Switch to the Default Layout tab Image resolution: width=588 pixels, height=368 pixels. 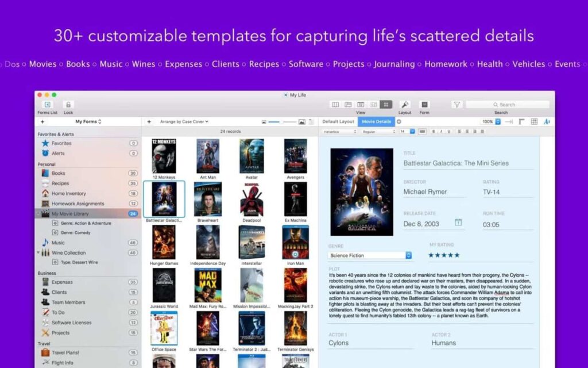tap(338, 121)
